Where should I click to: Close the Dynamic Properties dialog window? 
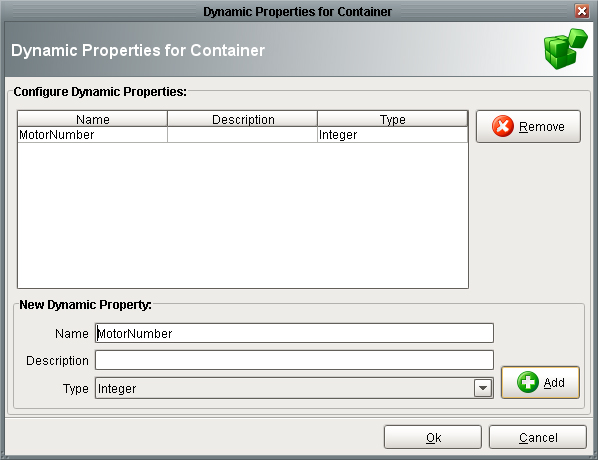(x=582, y=11)
